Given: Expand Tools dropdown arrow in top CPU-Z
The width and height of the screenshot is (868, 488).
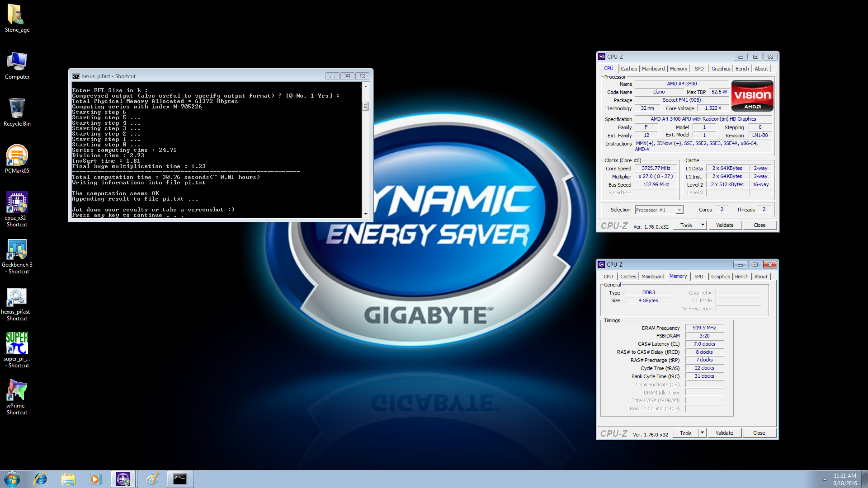Looking at the screenshot, I should (x=703, y=225).
